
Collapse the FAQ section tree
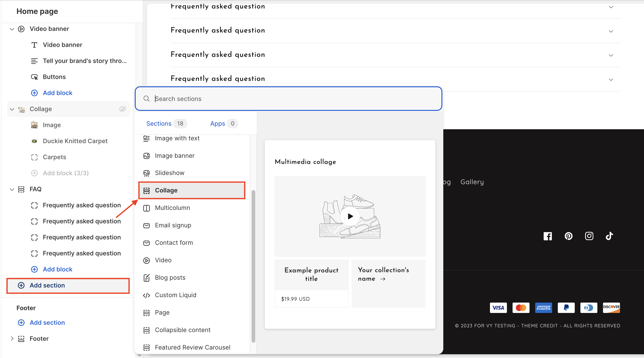coord(12,189)
